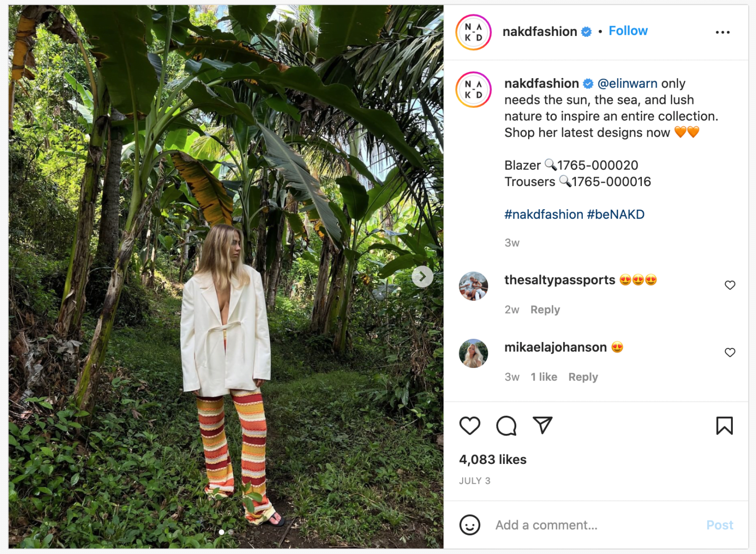Like the post using the heart icon
The image size is (756, 554).
tap(470, 426)
